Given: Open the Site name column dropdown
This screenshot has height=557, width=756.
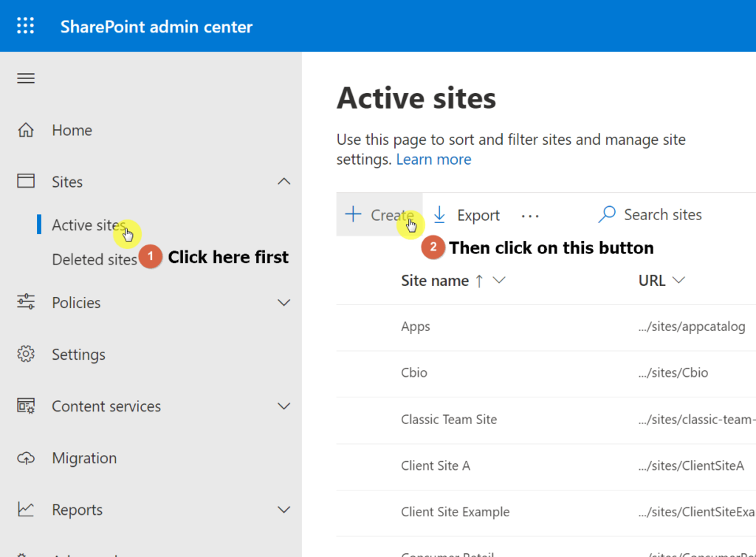Looking at the screenshot, I should coord(499,280).
